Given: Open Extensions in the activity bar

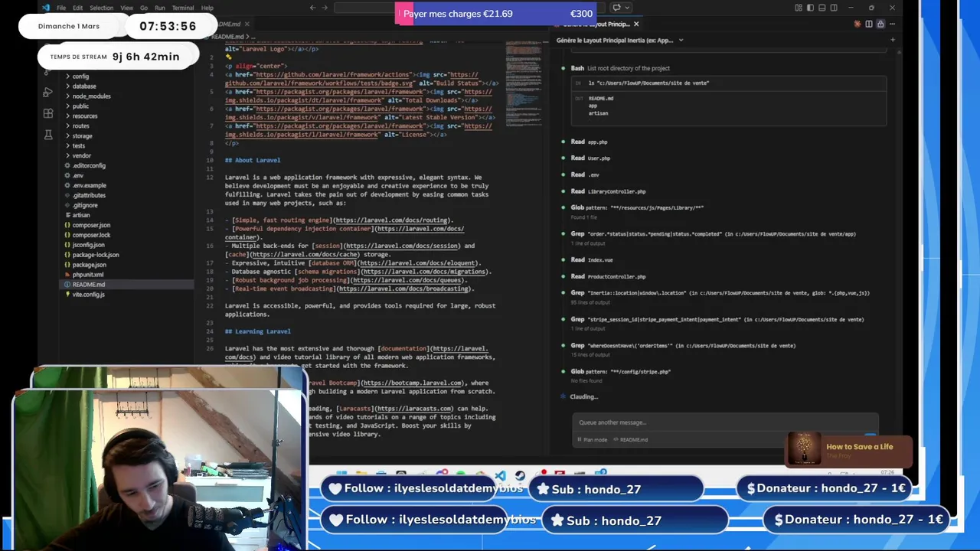Looking at the screenshot, I should 47,113.
